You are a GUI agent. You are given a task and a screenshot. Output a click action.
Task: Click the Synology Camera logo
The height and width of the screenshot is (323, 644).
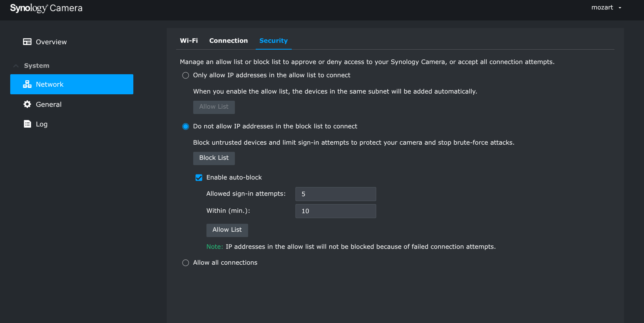46,8
